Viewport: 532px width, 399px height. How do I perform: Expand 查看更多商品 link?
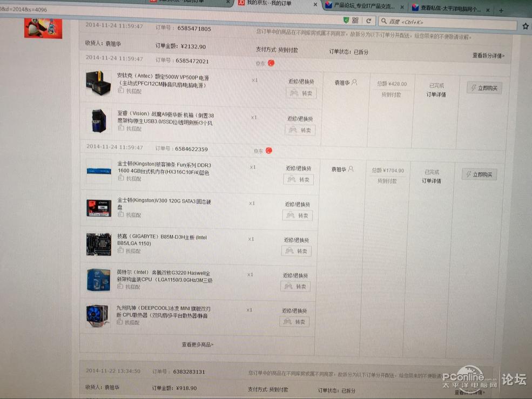198,344
